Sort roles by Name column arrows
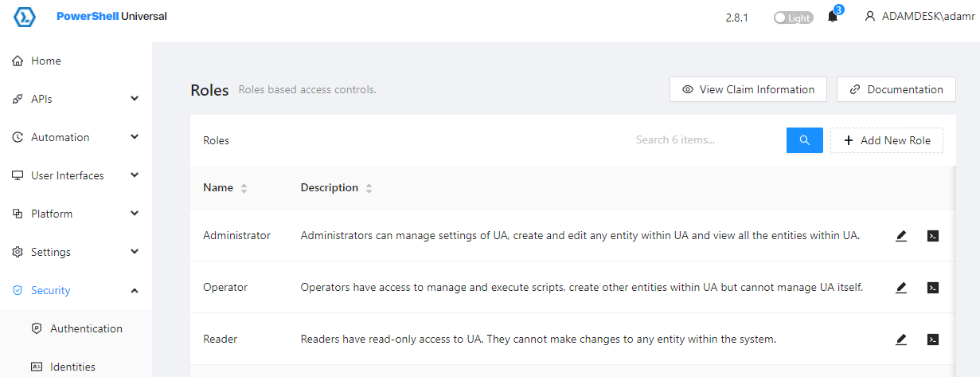The image size is (980, 377). point(244,189)
